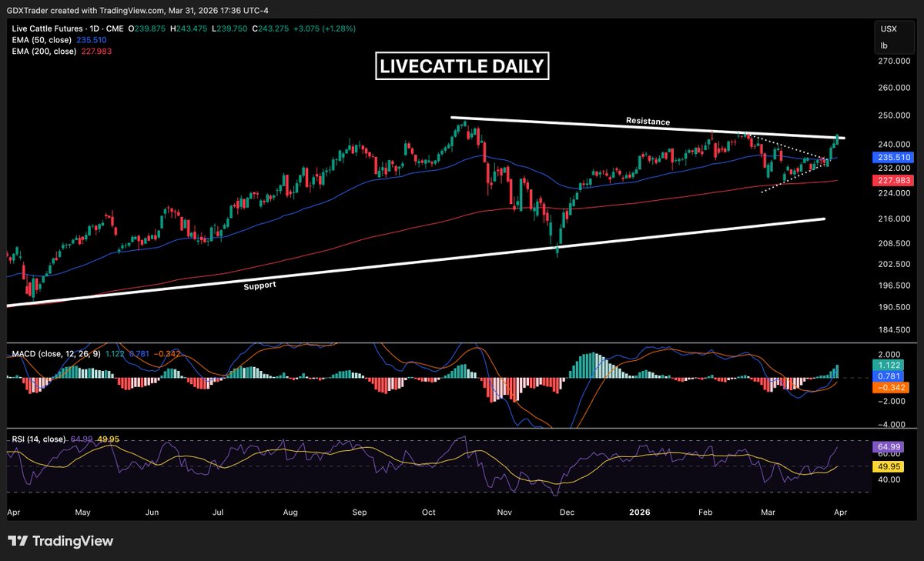Click the 190.500 price scale label
The image size is (924, 561).
[893, 307]
